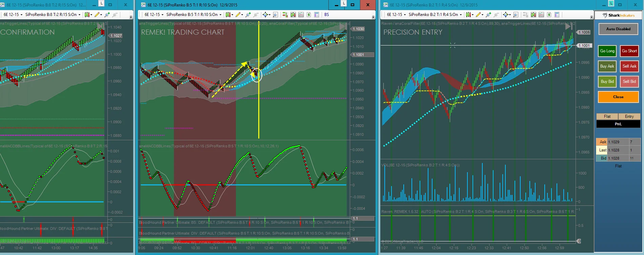Click the orange Close position button
This screenshot has height=255, width=644.
click(x=618, y=97)
